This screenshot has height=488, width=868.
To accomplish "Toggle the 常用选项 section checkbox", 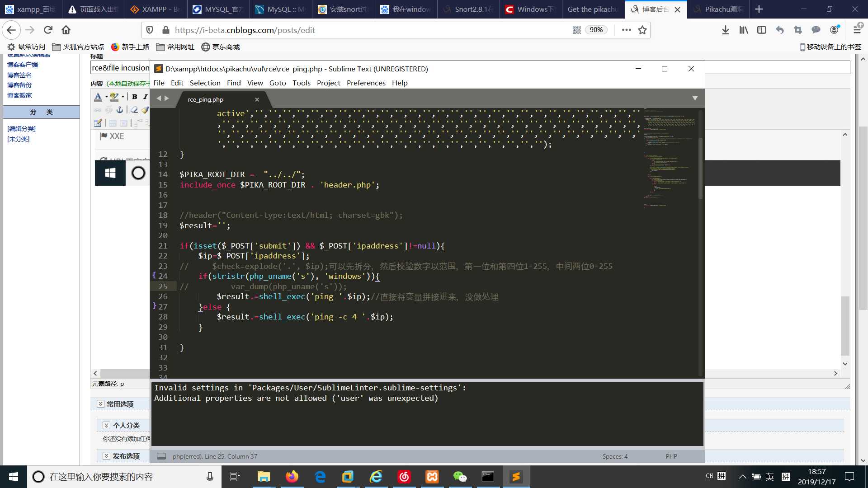I will (100, 404).
